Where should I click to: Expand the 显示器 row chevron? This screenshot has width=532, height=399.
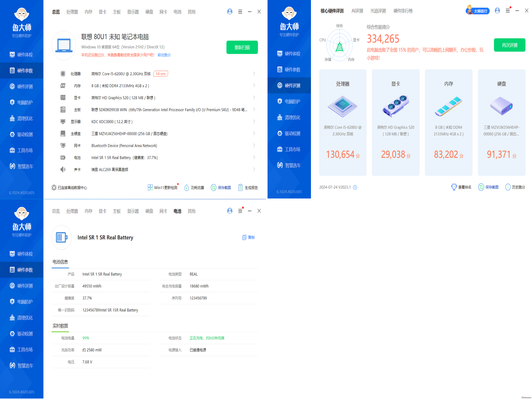[254, 121]
